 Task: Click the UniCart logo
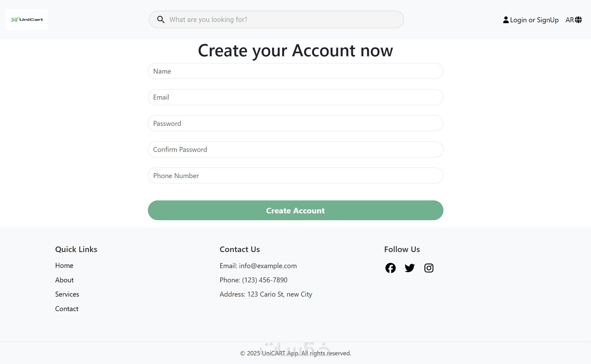tap(27, 19)
